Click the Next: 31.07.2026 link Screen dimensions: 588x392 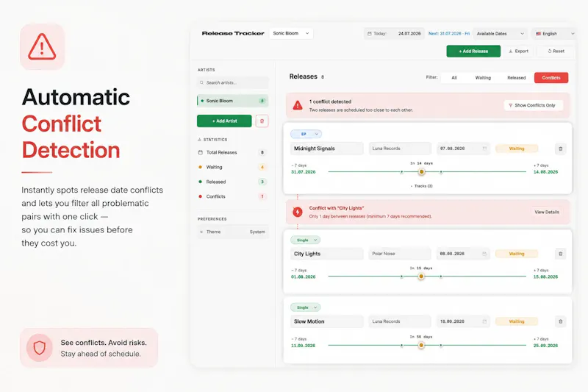[x=449, y=33]
